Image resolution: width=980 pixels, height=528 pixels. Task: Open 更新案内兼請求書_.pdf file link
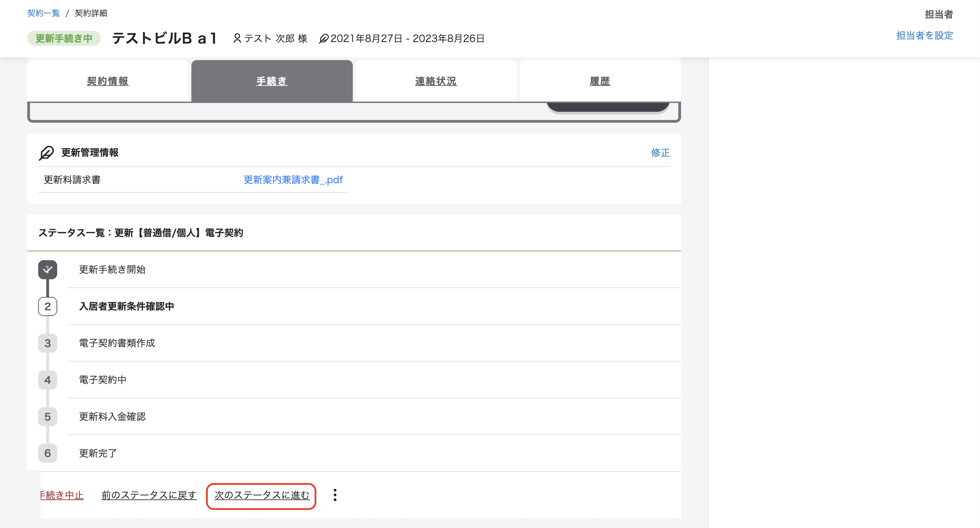(293, 180)
